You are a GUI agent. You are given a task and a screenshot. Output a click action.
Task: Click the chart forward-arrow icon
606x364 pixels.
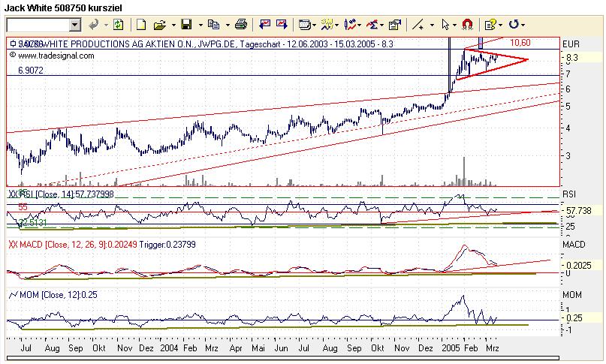tap(282, 25)
